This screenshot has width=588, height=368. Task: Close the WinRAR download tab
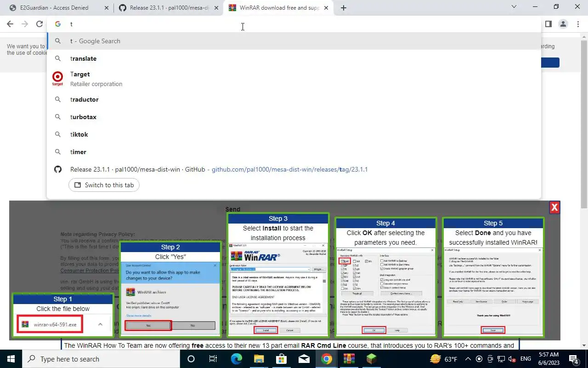click(326, 8)
